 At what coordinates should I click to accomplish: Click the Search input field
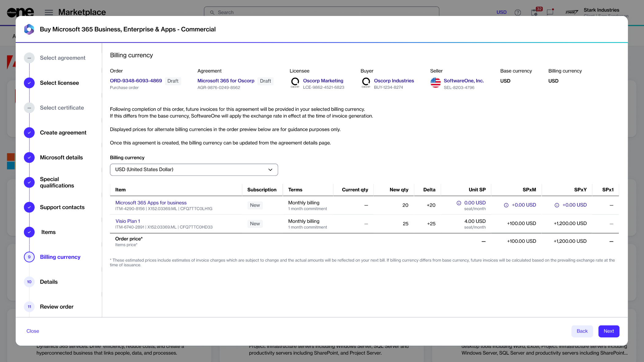click(x=321, y=12)
